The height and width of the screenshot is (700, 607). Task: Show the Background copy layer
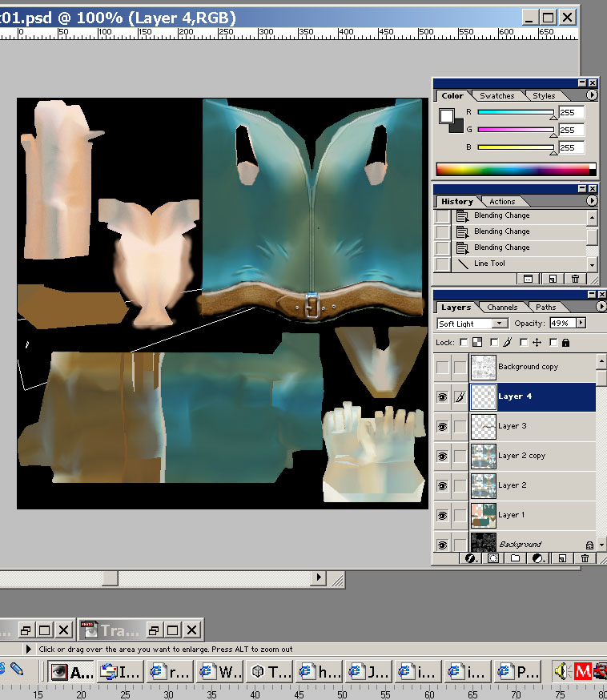tap(442, 367)
